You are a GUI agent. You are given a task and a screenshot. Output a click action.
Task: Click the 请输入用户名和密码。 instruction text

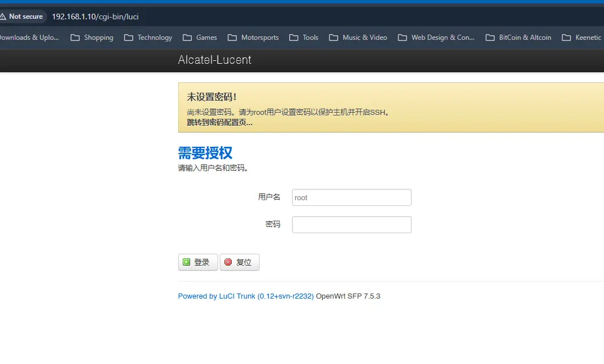pyautogui.click(x=213, y=168)
